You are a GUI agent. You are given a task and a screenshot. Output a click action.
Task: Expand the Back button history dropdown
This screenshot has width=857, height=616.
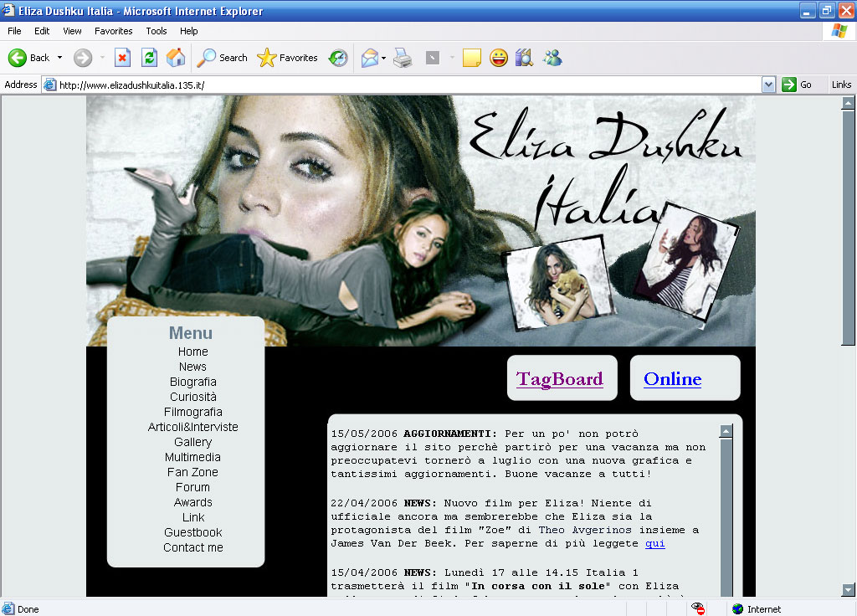pos(59,58)
